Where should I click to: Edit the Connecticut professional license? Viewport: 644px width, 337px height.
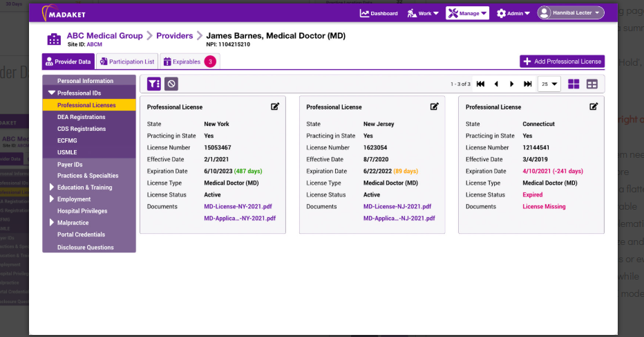[x=594, y=107]
